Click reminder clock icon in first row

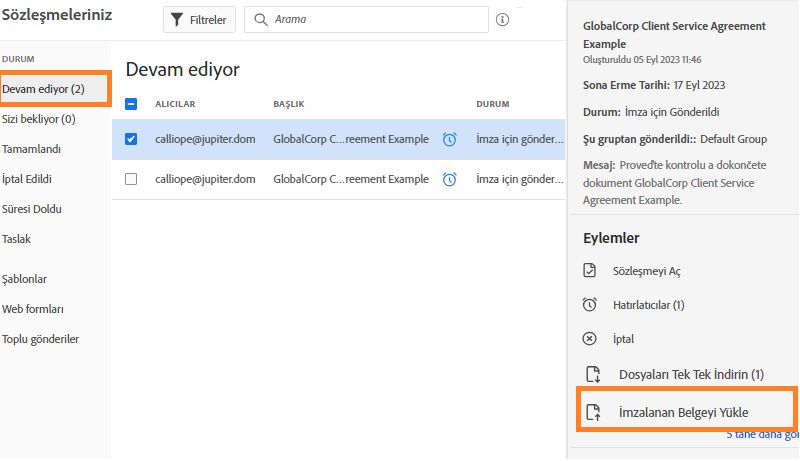pyautogui.click(x=450, y=139)
